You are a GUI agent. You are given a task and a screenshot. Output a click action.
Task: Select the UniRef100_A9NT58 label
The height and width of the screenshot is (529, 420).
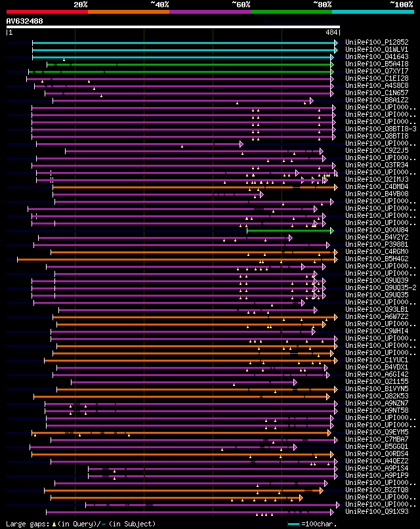point(377,411)
